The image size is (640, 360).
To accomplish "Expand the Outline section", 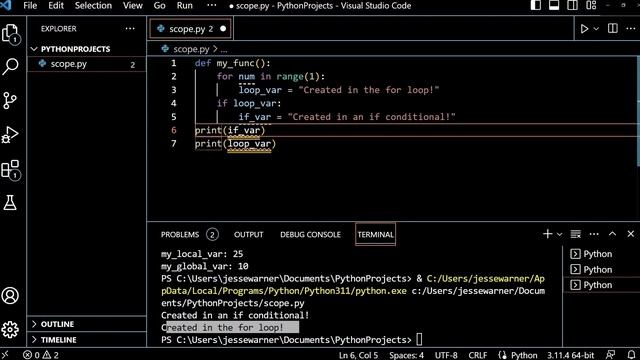I will click(87, 324).
